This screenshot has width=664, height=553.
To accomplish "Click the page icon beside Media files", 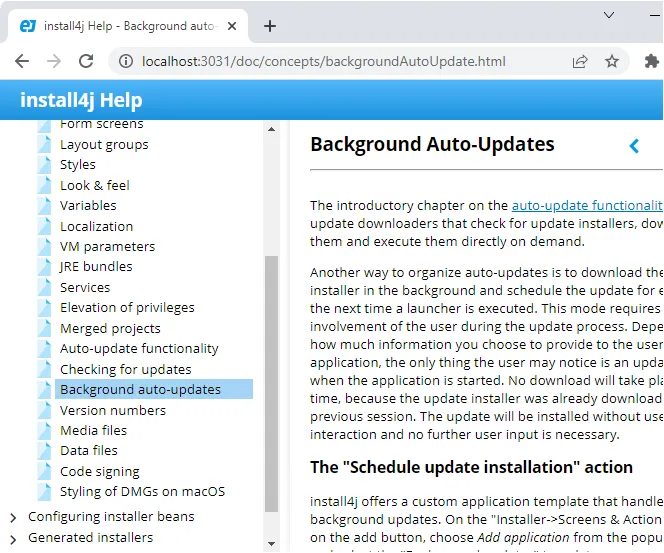I will coord(44,430).
